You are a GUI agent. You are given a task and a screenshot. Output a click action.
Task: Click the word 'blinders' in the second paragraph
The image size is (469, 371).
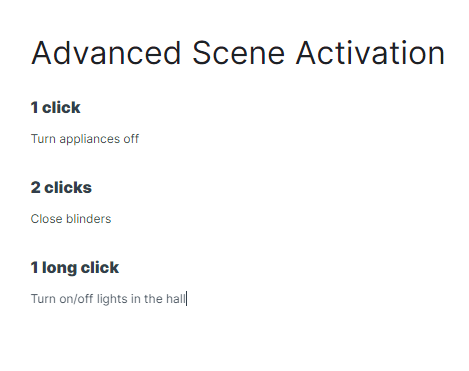coord(89,219)
